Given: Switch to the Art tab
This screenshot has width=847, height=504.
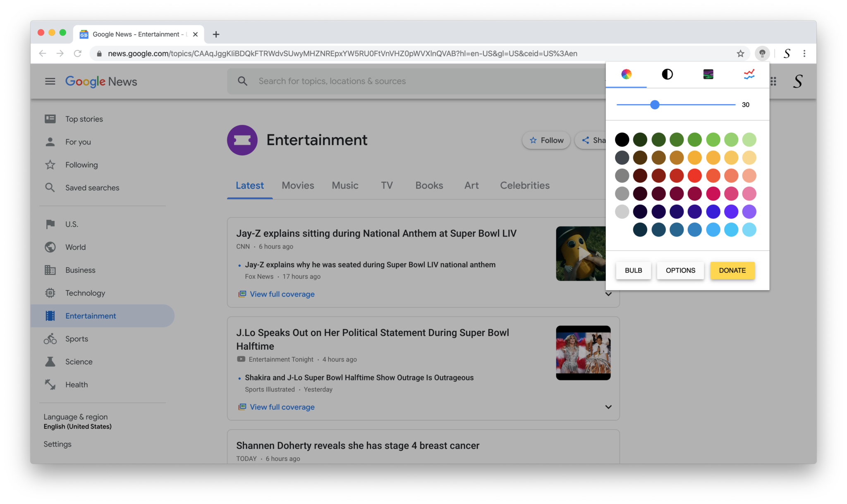Looking at the screenshot, I should click(x=471, y=186).
